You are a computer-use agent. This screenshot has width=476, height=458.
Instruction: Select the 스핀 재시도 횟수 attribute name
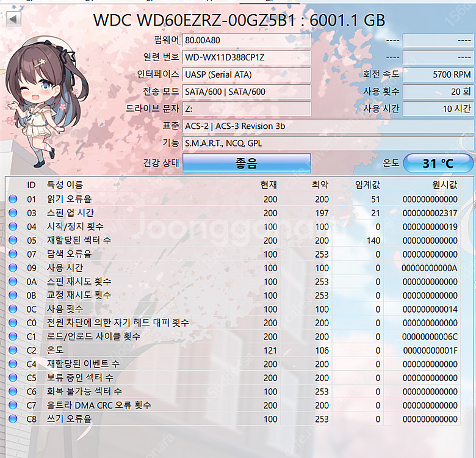(x=79, y=282)
